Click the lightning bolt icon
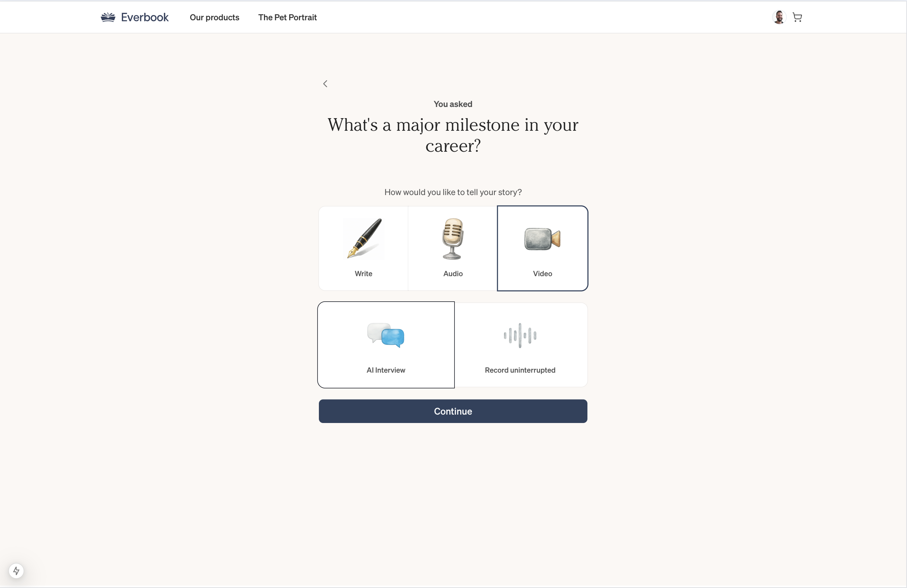 [16, 571]
